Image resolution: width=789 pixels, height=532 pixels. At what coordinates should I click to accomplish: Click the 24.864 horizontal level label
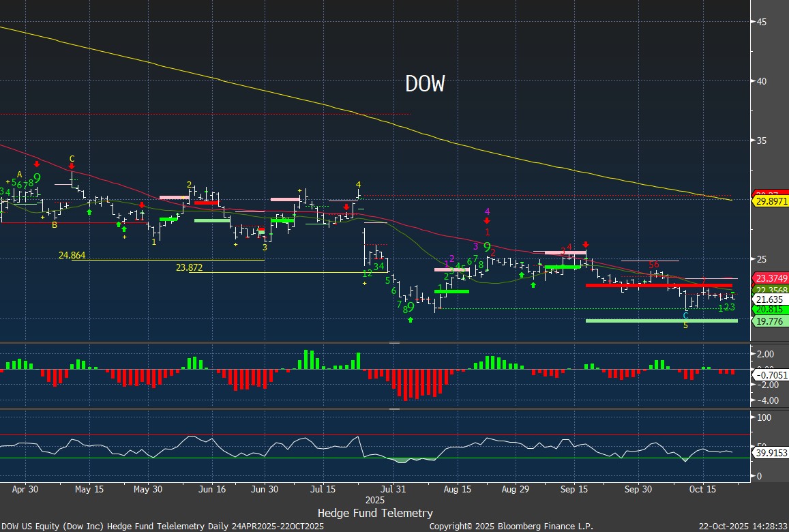(x=72, y=255)
